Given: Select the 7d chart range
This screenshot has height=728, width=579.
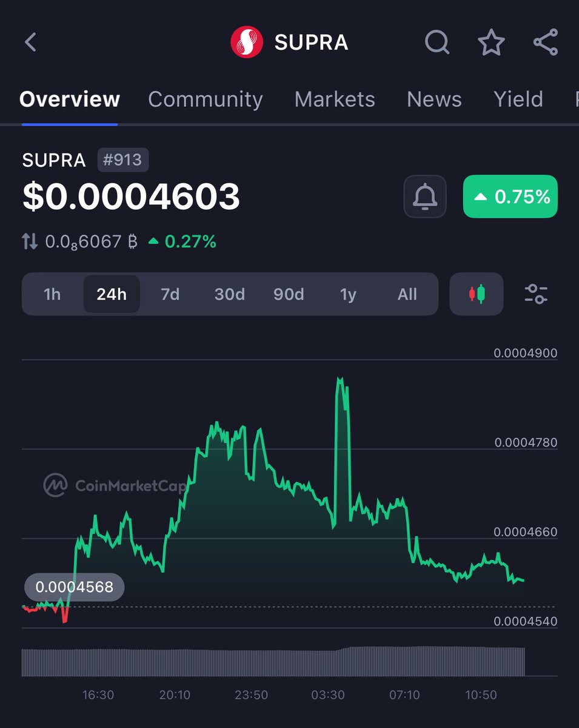Looking at the screenshot, I should (x=170, y=294).
